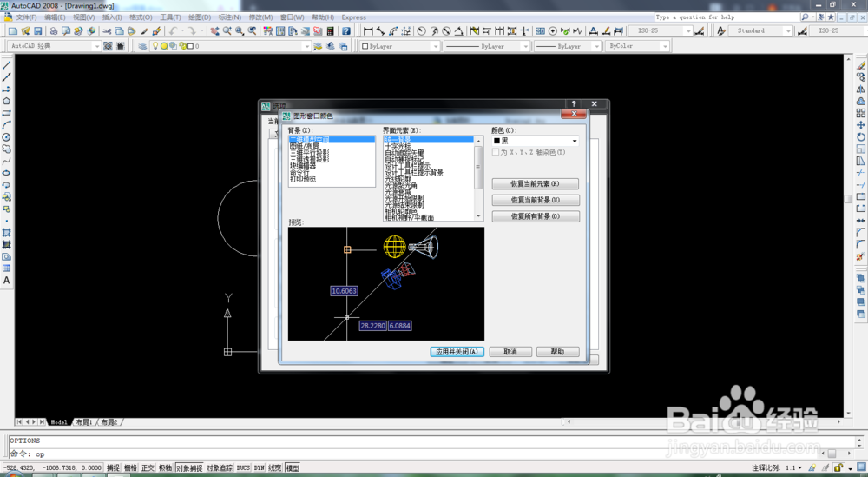Image resolution: width=868 pixels, height=477 pixels.
Task: Select 十字光标 in interface elements list
Action: (x=398, y=146)
